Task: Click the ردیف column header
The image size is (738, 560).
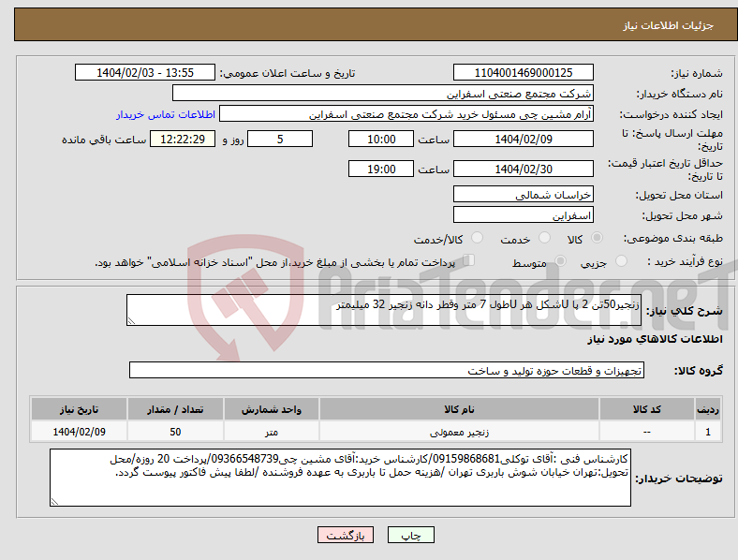Action: coord(708,409)
